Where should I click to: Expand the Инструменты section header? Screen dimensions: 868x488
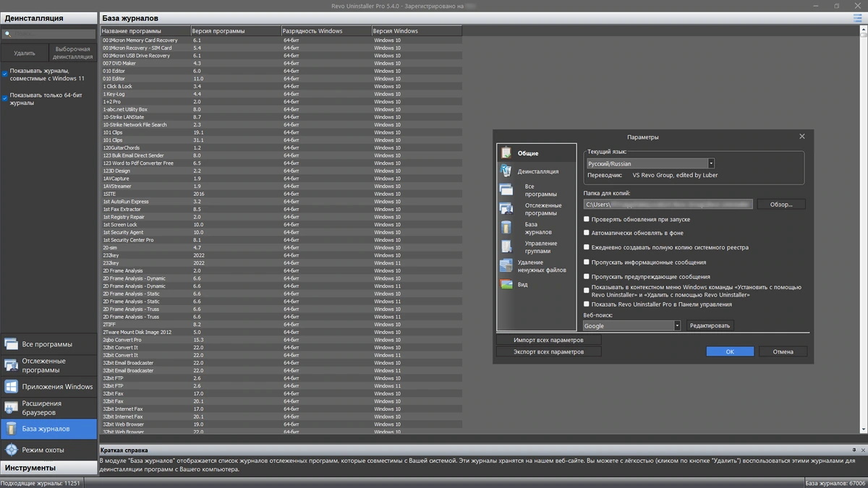tap(48, 468)
